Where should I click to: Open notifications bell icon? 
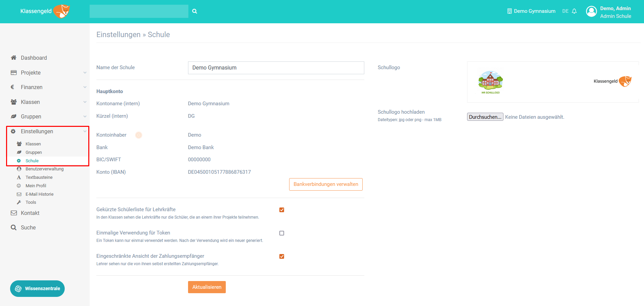(574, 11)
